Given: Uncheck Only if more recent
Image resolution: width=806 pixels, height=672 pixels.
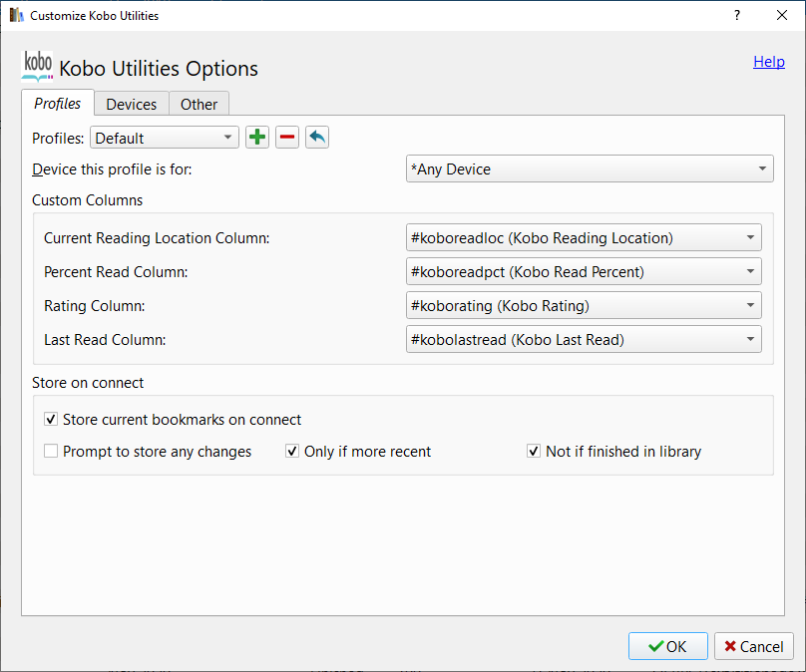Looking at the screenshot, I should (x=292, y=452).
